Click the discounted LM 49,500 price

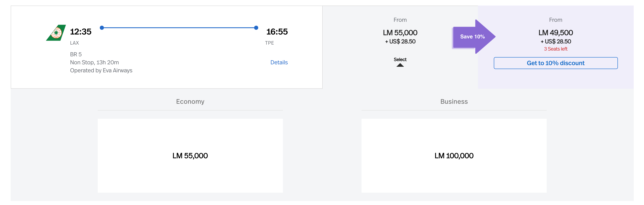(x=556, y=33)
